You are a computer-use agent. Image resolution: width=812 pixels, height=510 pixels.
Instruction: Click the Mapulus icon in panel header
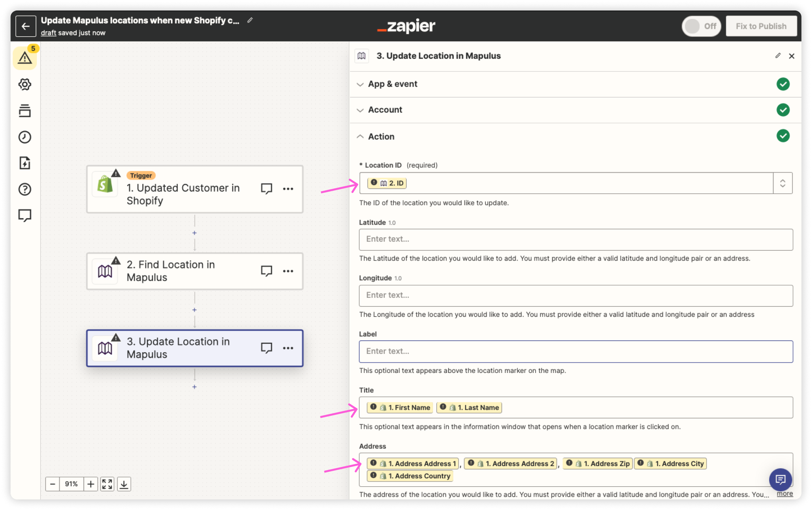[362, 56]
